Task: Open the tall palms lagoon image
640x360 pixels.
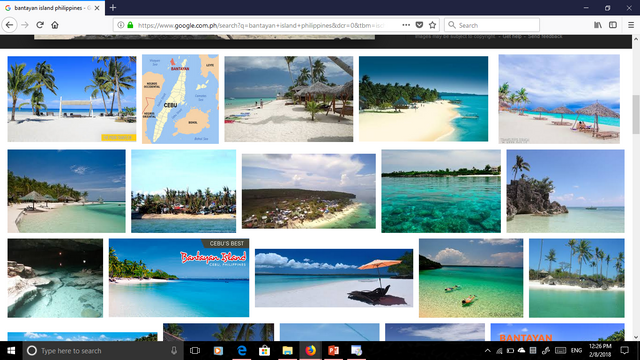Action: pyautogui.click(x=577, y=278)
